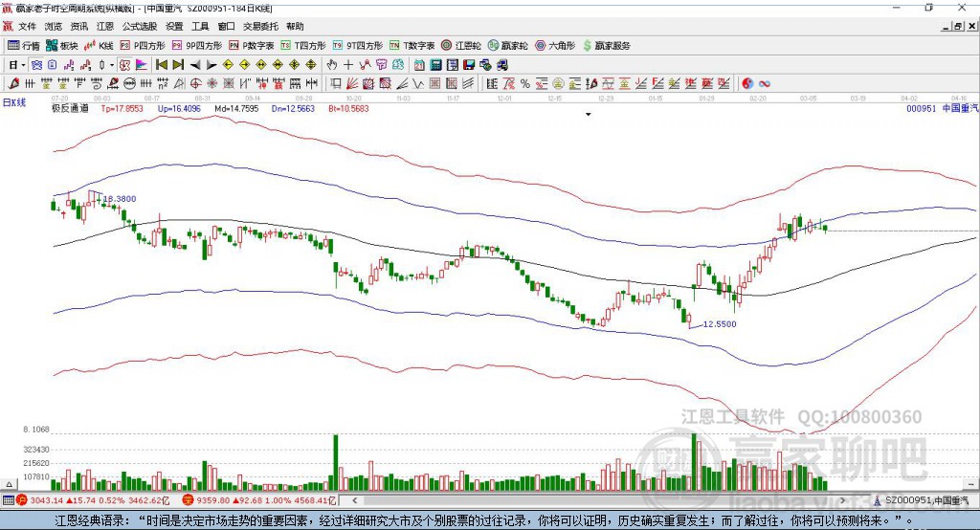Click the blue infinity loop icon
The width and height of the screenshot is (980, 530).
click(x=765, y=83)
